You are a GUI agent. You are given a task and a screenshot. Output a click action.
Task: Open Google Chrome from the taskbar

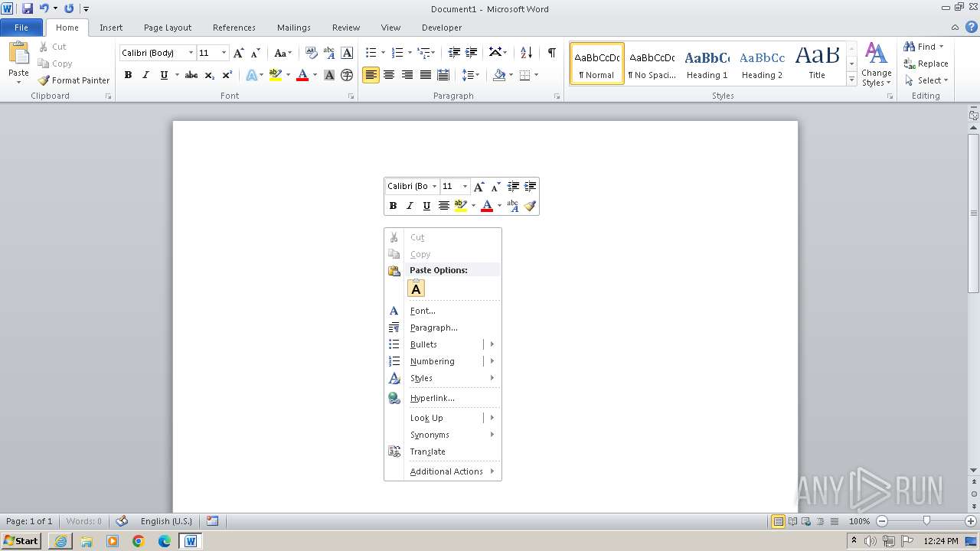139,541
